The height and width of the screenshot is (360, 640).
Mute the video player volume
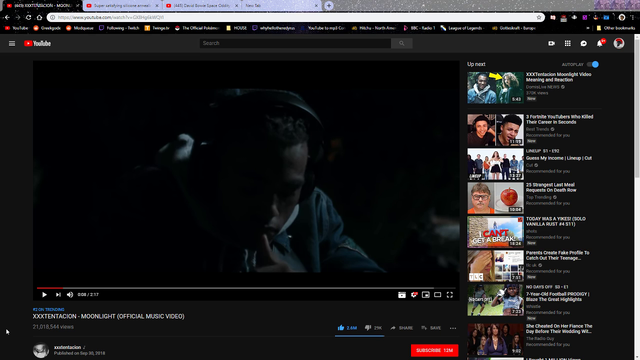click(70, 295)
